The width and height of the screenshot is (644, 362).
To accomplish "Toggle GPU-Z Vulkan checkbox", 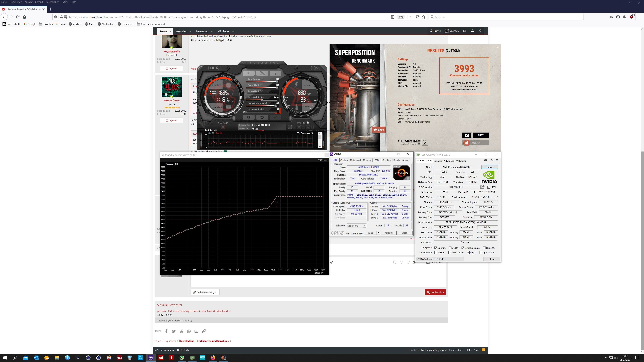I will [436, 253].
